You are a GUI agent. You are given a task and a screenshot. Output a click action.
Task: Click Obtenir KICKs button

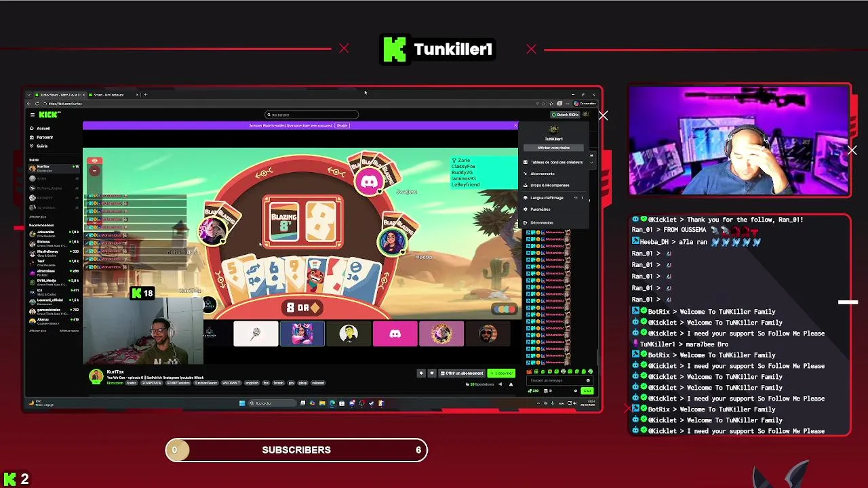coord(565,115)
